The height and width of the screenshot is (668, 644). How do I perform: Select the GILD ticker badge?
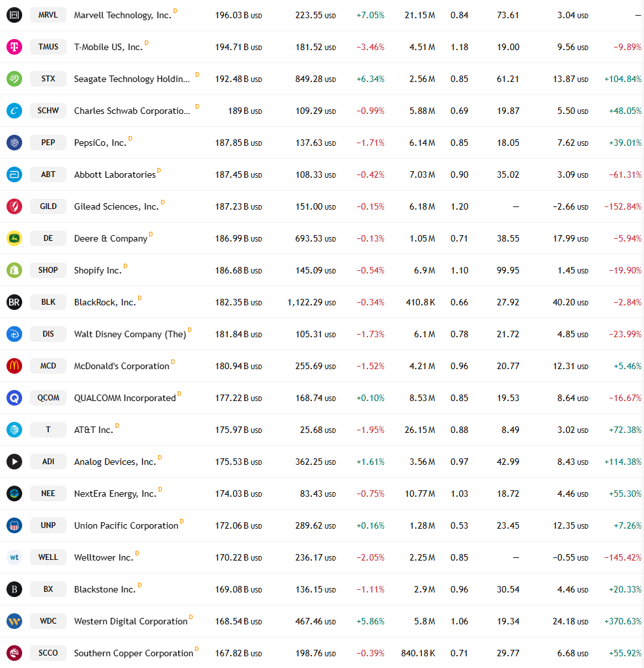[48, 206]
